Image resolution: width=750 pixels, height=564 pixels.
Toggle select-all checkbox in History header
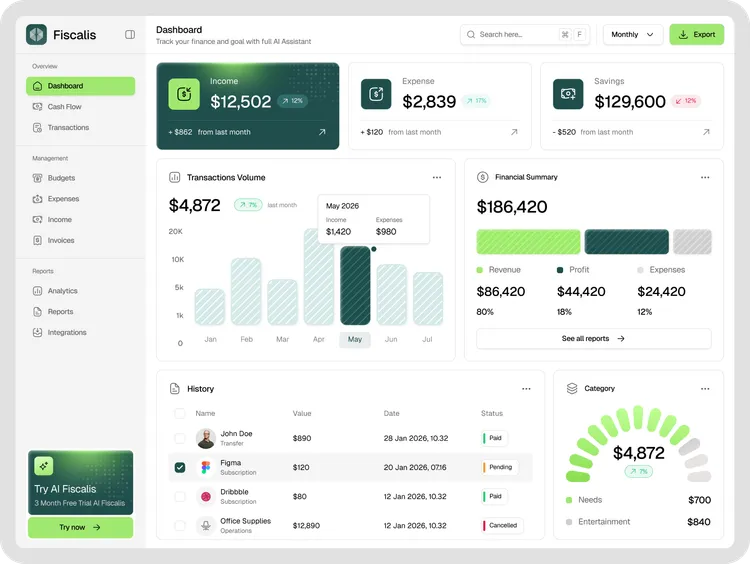(x=180, y=413)
